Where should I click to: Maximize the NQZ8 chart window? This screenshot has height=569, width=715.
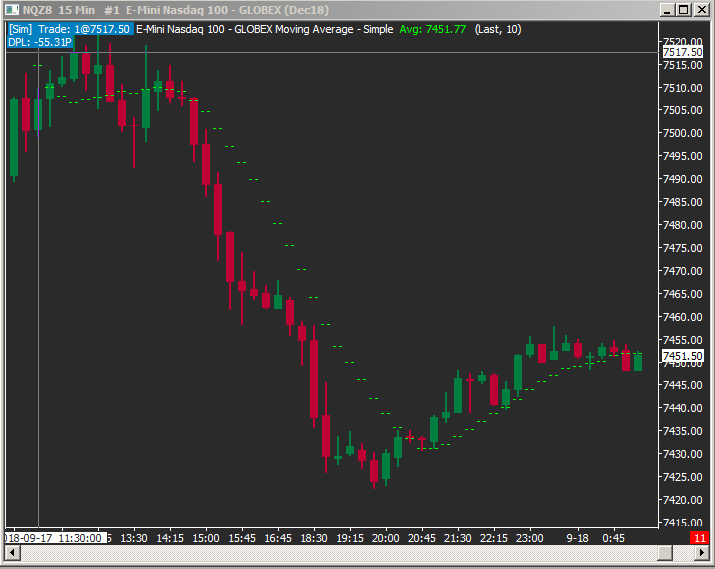click(x=684, y=10)
